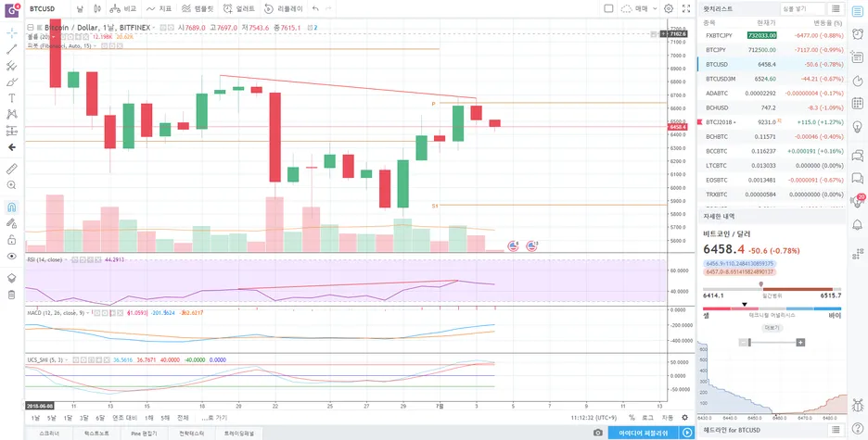Select the text annotation tool
This screenshot has height=440, width=868.
(x=12, y=98)
